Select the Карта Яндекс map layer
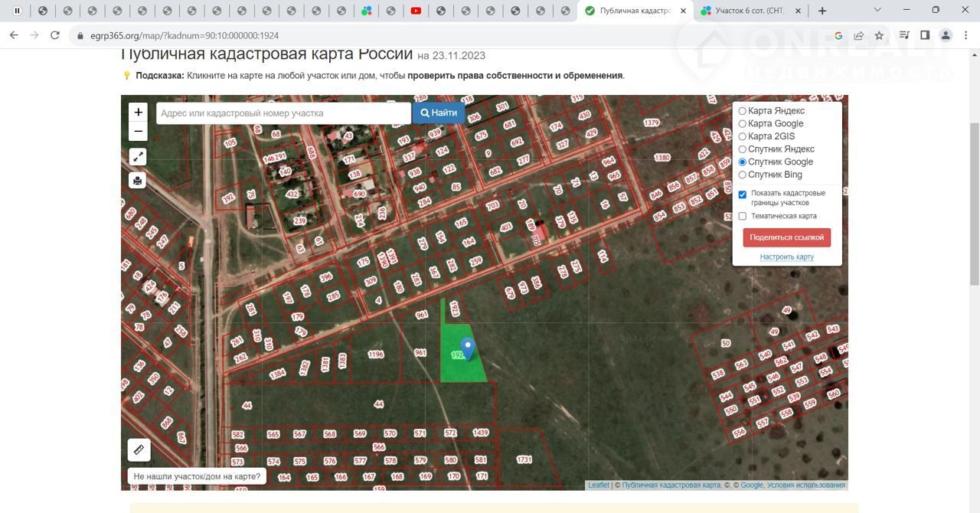The width and height of the screenshot is (980, 513). (742, 111)
